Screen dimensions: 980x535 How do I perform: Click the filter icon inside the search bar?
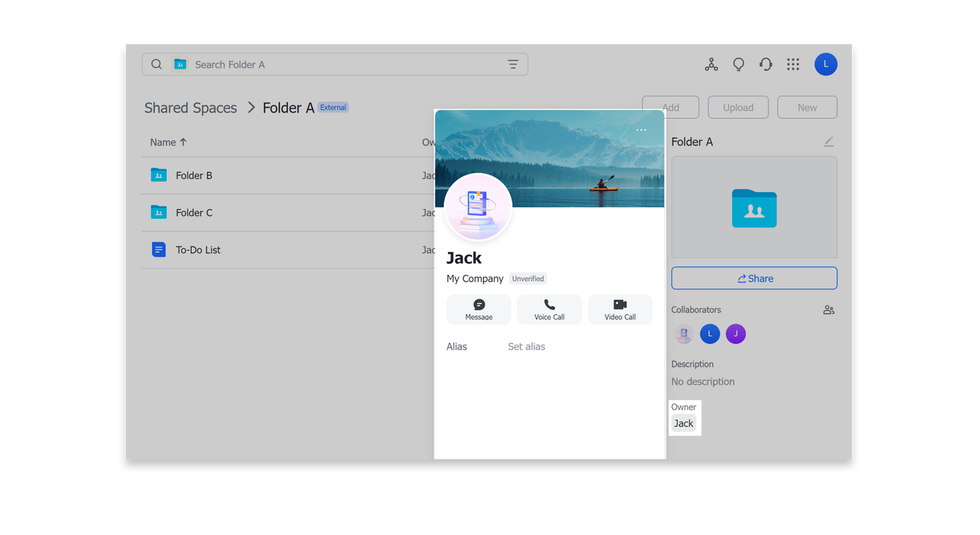[x=513, y=64]
